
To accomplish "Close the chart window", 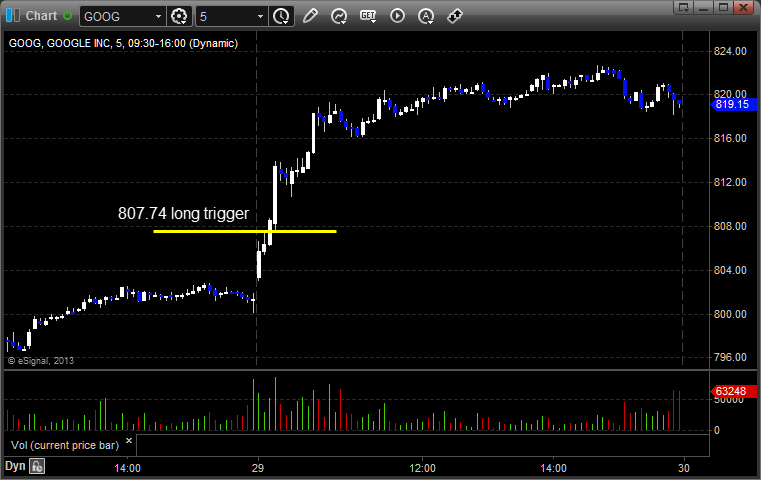I will tap(743, 7).
